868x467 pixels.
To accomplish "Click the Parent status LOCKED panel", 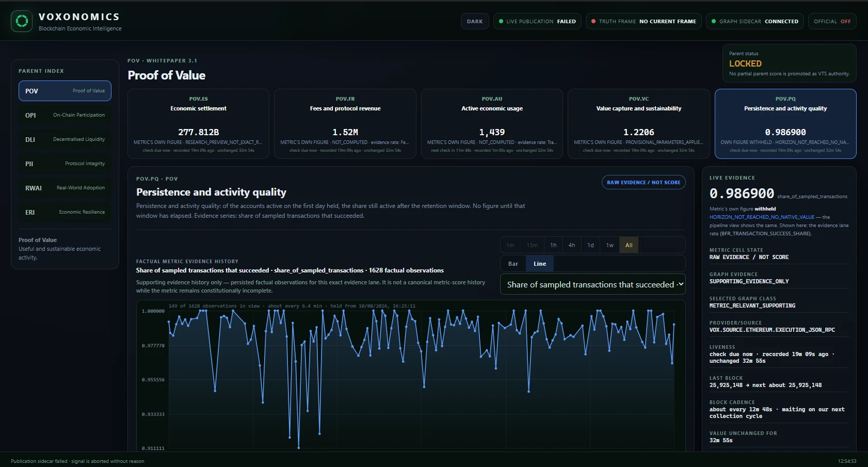I will point(790,63).
